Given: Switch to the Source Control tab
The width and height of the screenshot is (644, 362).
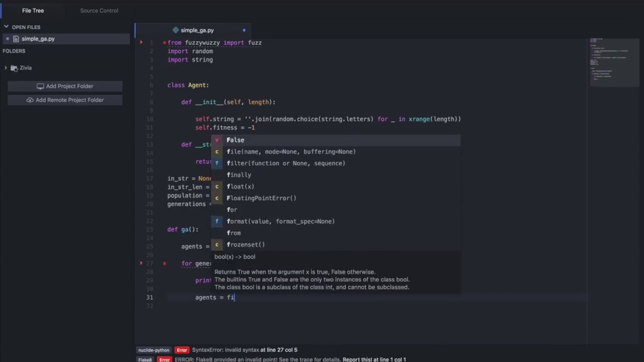Looking at the screenshot, I should (99, 11).
